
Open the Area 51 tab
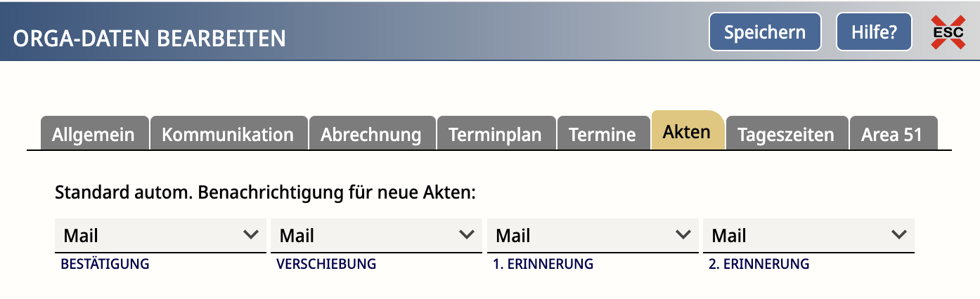(893, 133)
